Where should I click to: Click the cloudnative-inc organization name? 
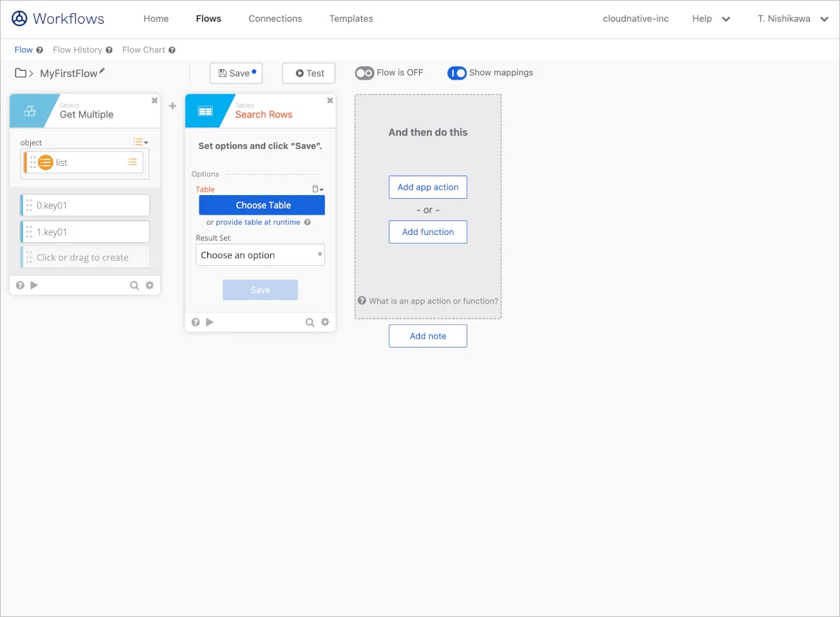coord(636,19)
